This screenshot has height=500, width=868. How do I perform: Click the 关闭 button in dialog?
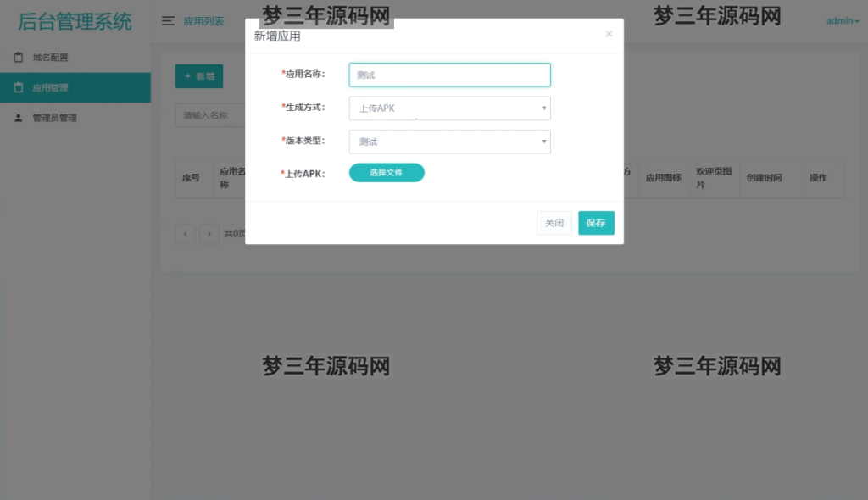tap(554, 223)
